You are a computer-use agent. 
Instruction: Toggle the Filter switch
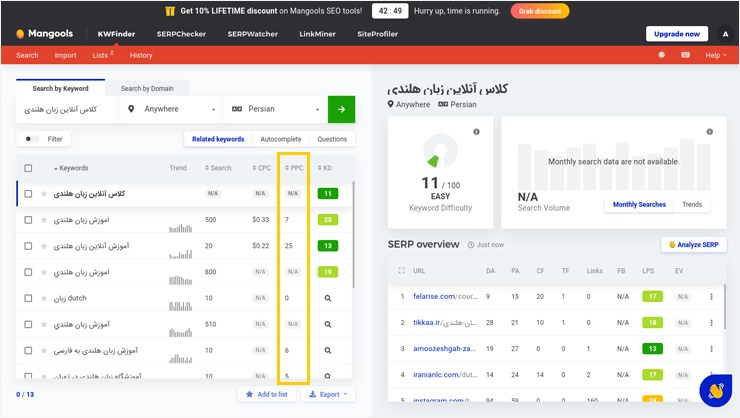pyautogui.click(x=32, y=139)
